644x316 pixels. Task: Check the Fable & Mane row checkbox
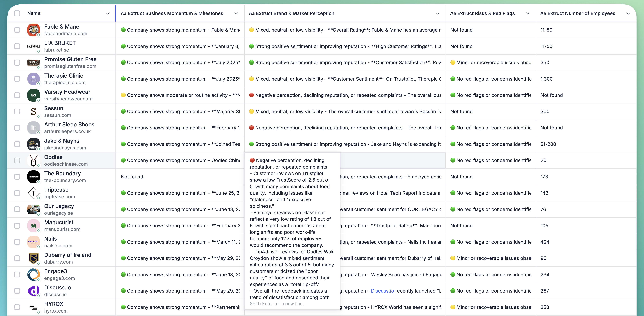pyautogui.click(x=17, y=30)
